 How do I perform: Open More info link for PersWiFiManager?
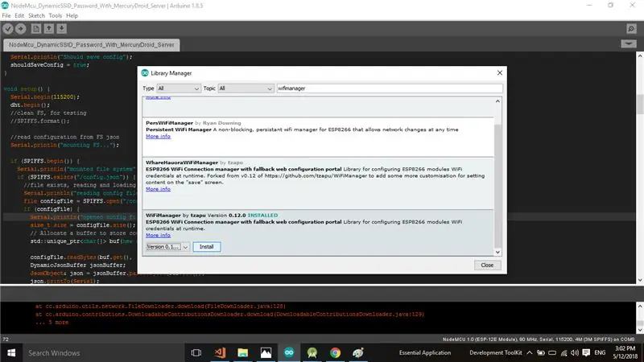coord(158,136)
